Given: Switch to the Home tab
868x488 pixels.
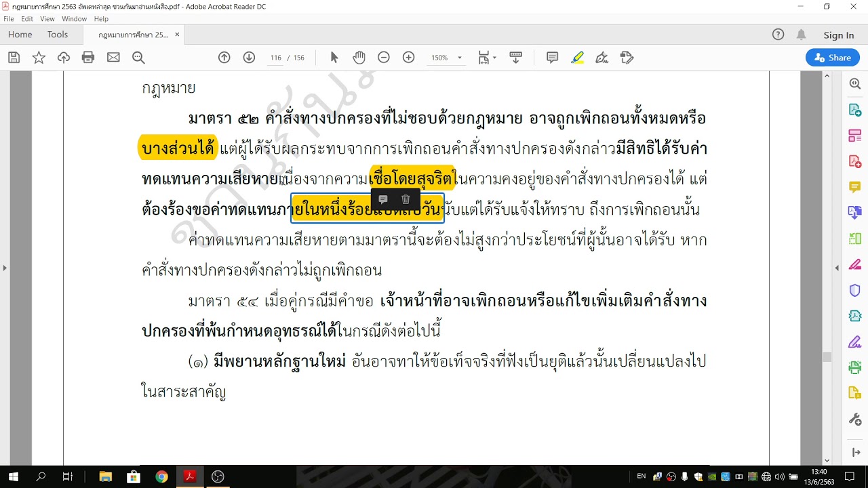Looking at the screenshot, I should click(20, 35).
